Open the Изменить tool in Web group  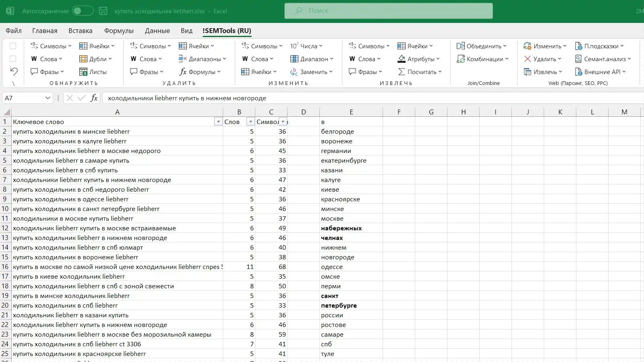click(x=545, y=46)
